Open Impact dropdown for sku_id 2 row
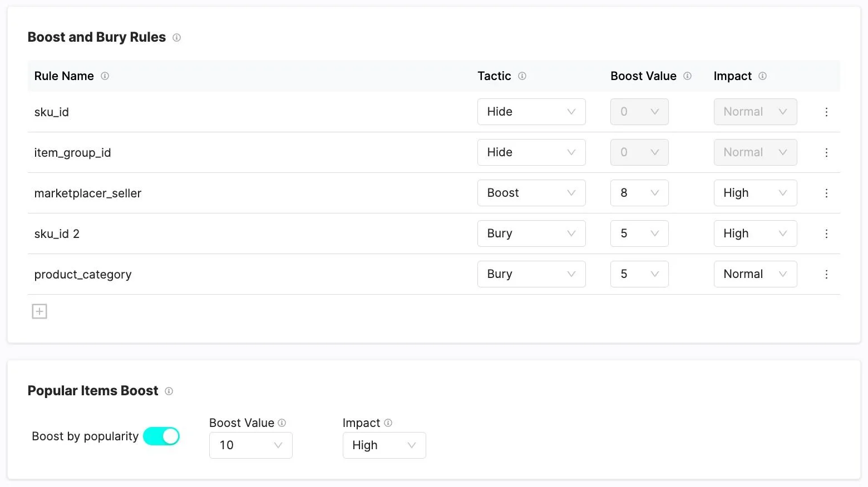Image resolution: width=868 pixels, height=487 pixels. coord(755,233)
